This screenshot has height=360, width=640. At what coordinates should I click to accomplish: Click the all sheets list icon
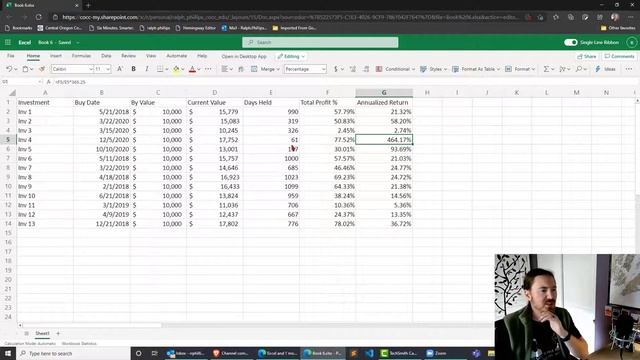click(x=27, y=333)
